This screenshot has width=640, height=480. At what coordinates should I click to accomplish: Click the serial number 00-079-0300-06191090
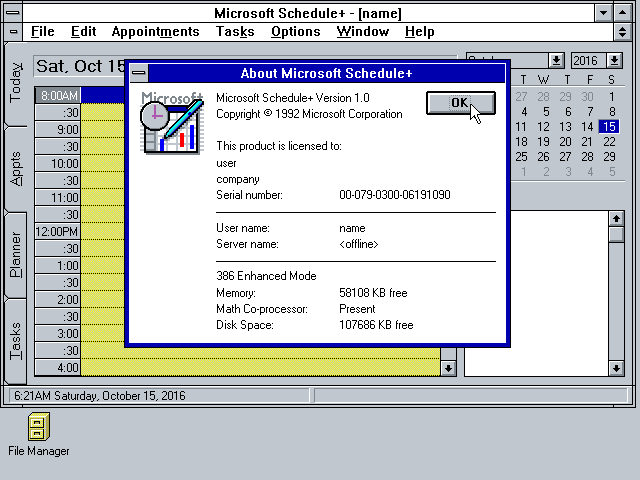(x=395, y=195)
